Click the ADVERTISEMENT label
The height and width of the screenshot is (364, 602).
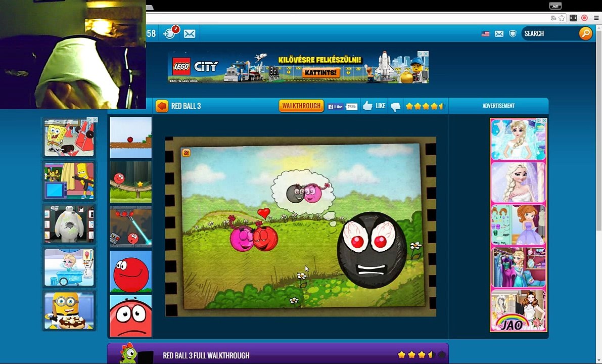[x=498, y=106]
